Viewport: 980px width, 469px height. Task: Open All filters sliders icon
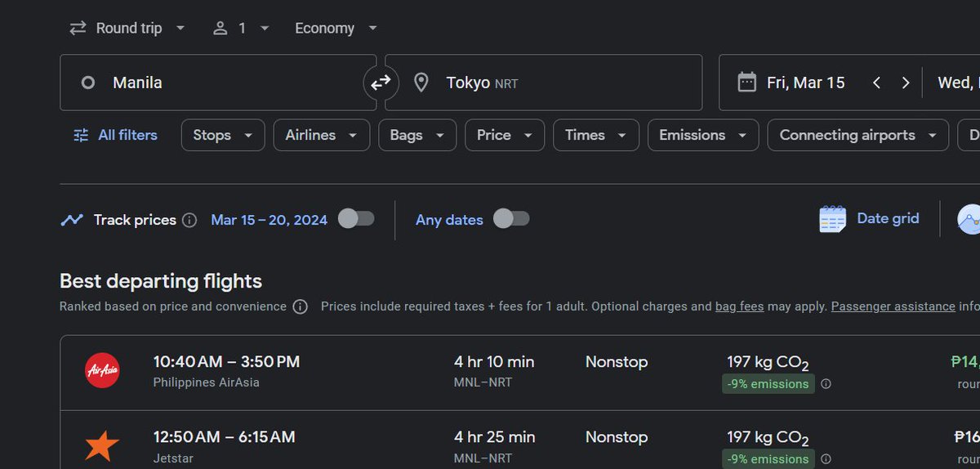(x=81, y=136)
